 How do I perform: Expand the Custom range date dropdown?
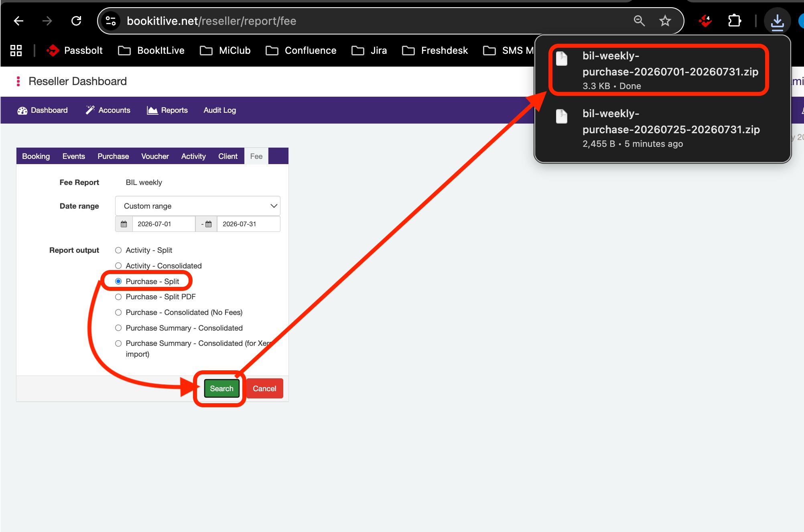(x=197, y=206)
